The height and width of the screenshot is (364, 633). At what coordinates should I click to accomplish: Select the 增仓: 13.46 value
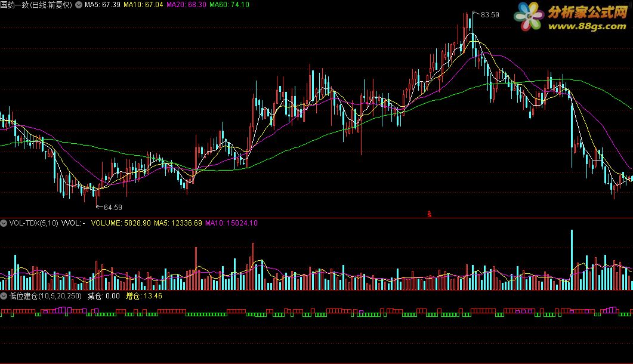[144, 296]
